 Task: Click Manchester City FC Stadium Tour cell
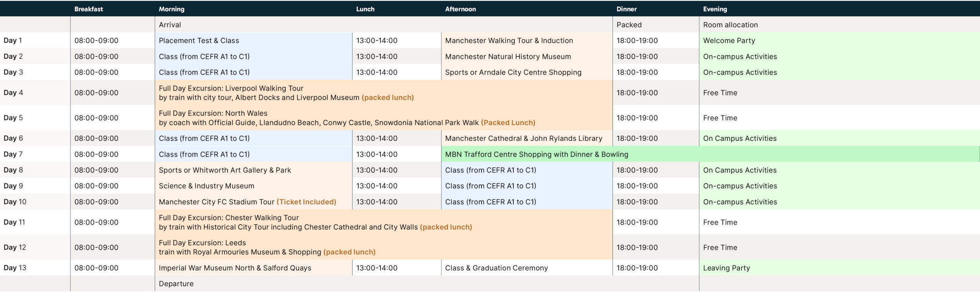[247, 202]
